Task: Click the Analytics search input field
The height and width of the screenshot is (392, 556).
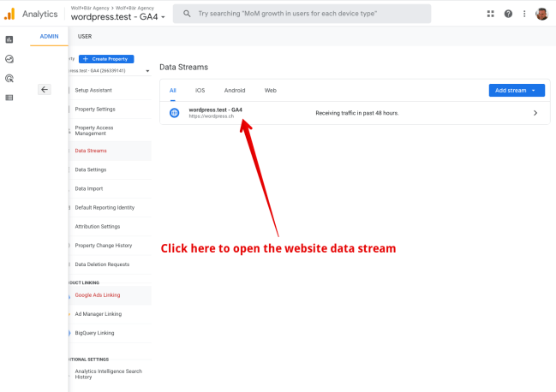Action: (x=302, y=14)
